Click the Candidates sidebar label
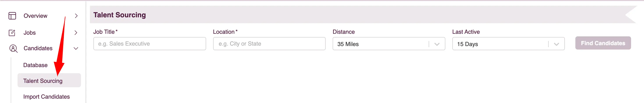 (38, 48)
